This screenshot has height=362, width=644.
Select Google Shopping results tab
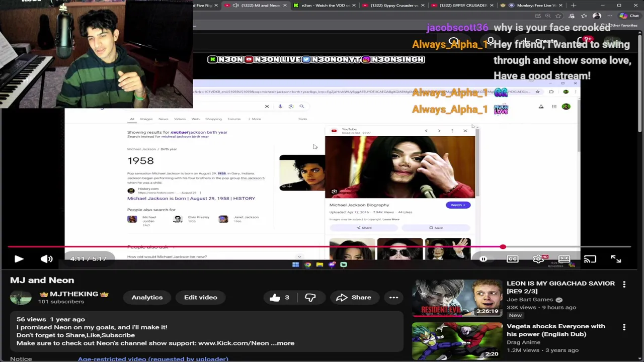click(x=213, y=119)
